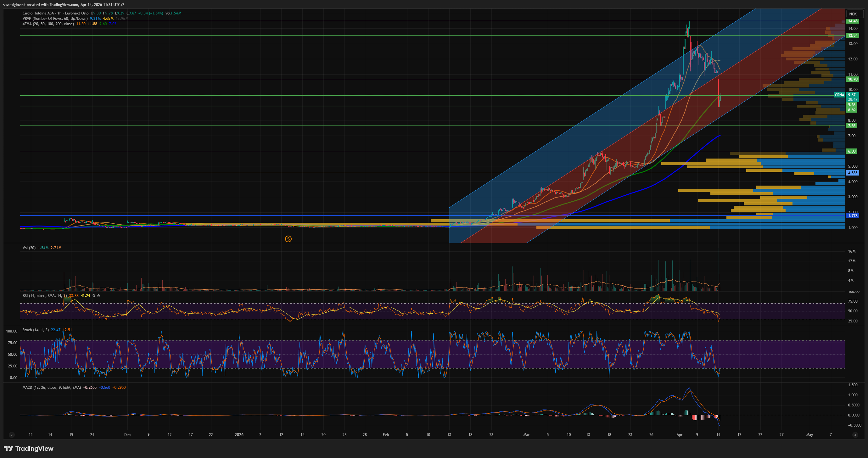Open the Stoch indicator legend
The height and width of the screenshot is (458, 868).
(x=35, y=330)
